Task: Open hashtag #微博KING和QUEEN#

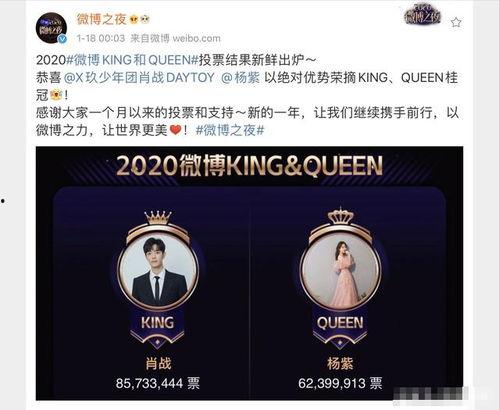Action: coord(132,60)
